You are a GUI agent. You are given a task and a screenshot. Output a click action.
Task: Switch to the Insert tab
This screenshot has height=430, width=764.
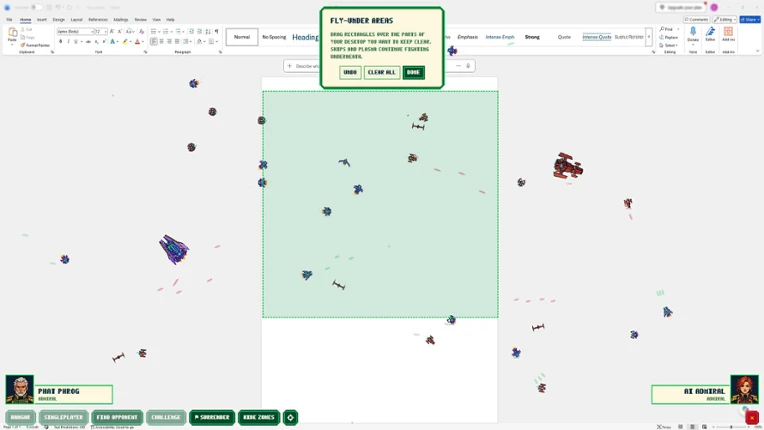42,19
